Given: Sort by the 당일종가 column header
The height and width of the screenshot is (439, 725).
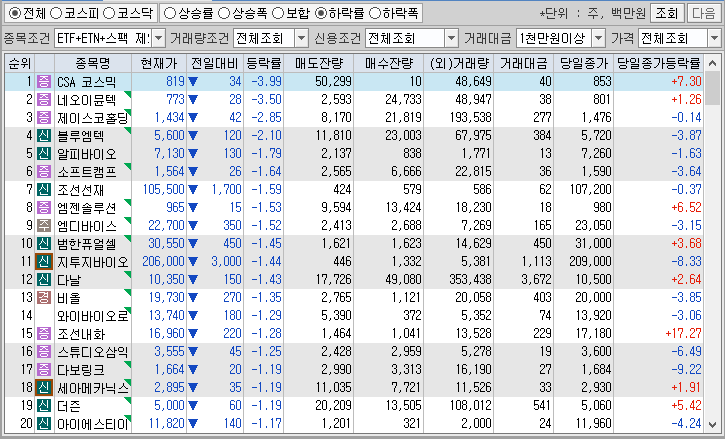Looking at the screenshot, I should [584, 63].
